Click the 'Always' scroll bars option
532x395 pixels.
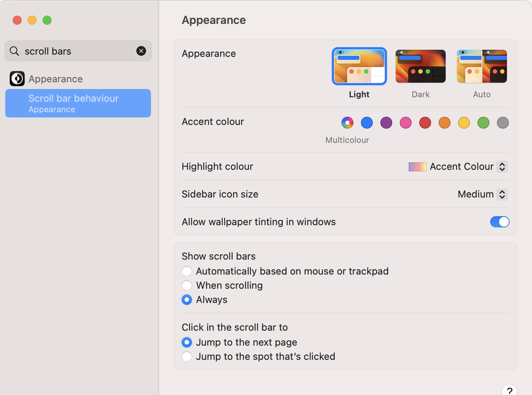point(187,300)
